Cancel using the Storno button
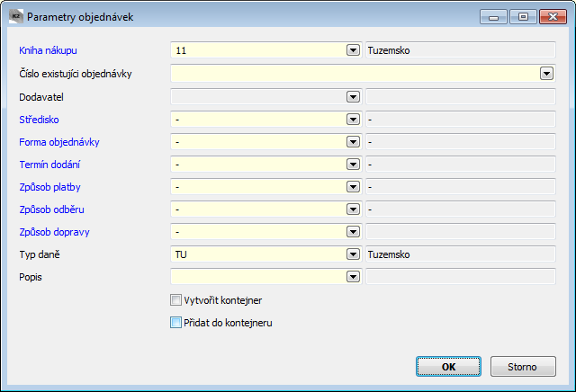 click(x=523, y=366)
